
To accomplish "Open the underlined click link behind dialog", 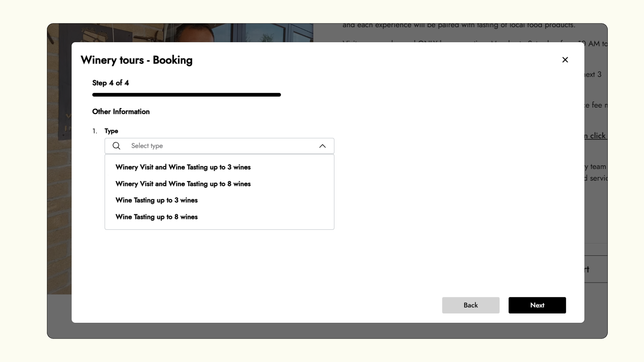I will pyautogui.click(x=596, y=136).
